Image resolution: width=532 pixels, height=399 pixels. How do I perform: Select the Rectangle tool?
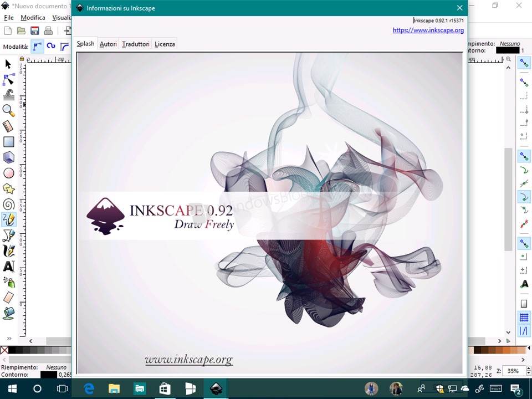click(8, 142)
